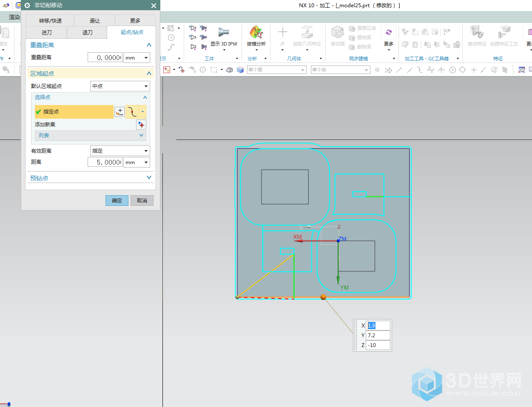Click the snap point crosshair icon
The width and height of the screenshot is (532, 407).
(x=182, y=70)
